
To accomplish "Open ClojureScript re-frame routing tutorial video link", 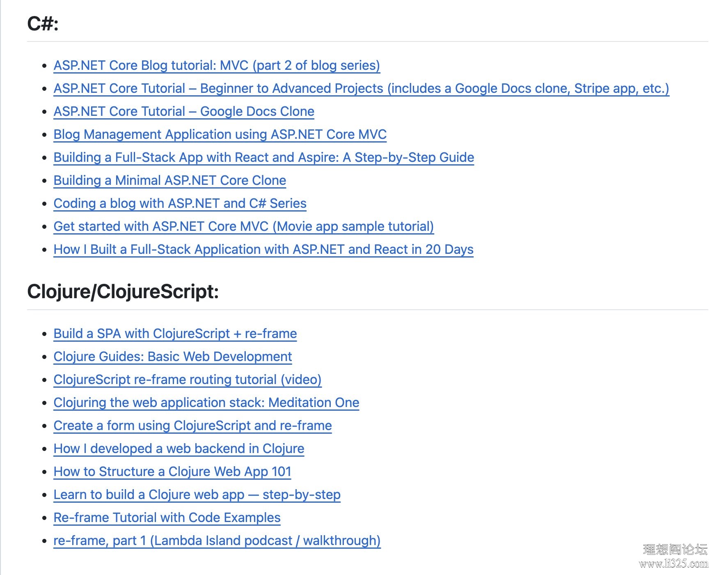I will click(x=187, y=379).
